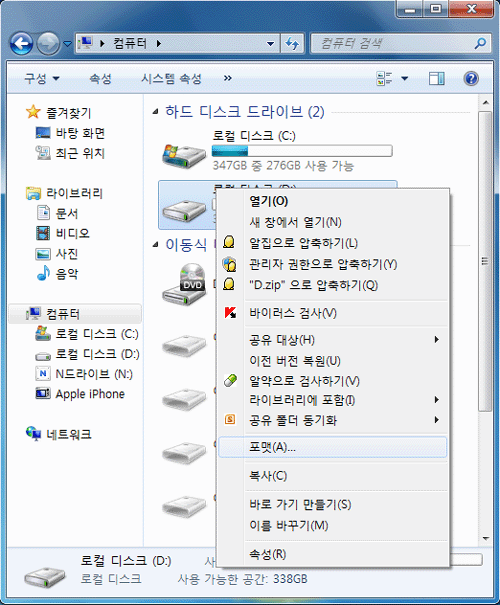Screen dimensions: 500x605
Task: Open the help question mark icon
Action: coord(471,79)
